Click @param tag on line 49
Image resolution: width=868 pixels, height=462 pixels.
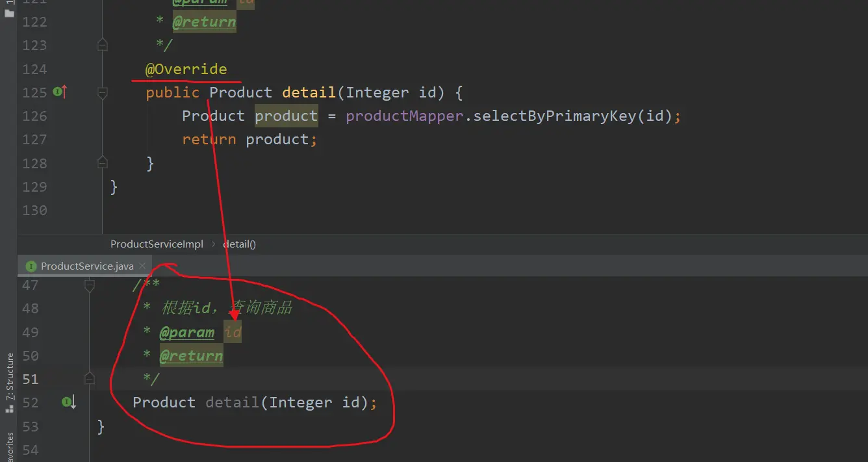[x=187, y=333]
